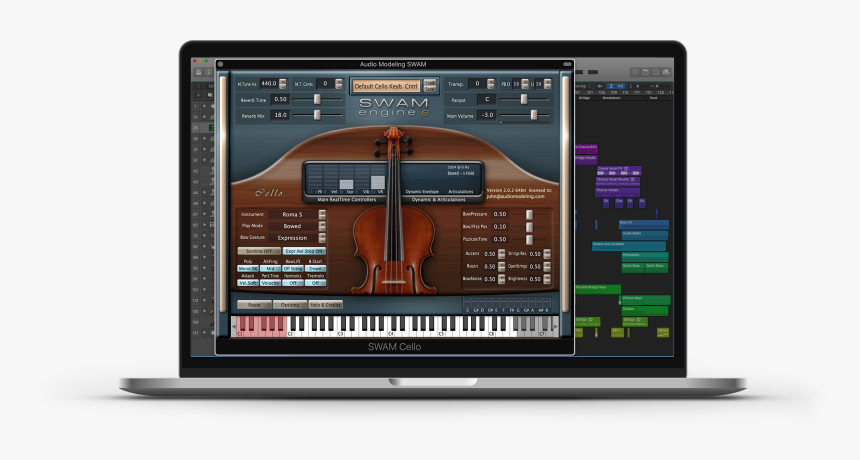The image size is (860, 460).
Task: Open the Browsers icon in Logic toolbar
Action: click(666, 72)
